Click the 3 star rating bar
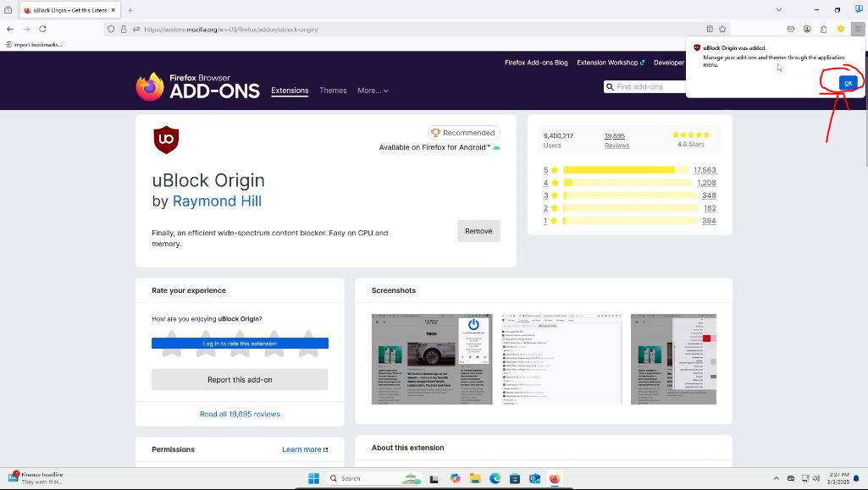 (x=630, y=195)
